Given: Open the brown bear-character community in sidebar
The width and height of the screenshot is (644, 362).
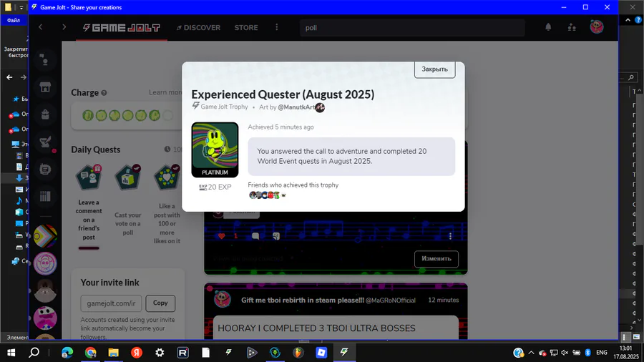Looking at the screenshot, I should click(45, 290).
